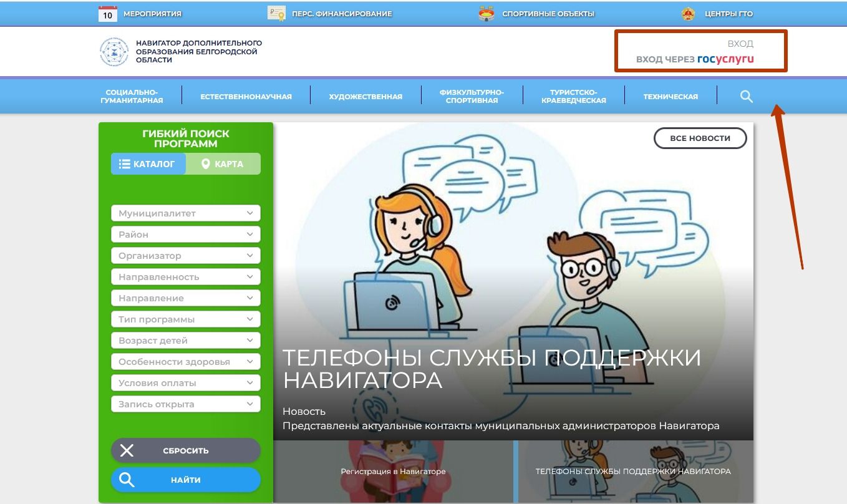847x504 pixels.
Task: Switch the program search to Каталог view
Action: [x=148, y=164]
